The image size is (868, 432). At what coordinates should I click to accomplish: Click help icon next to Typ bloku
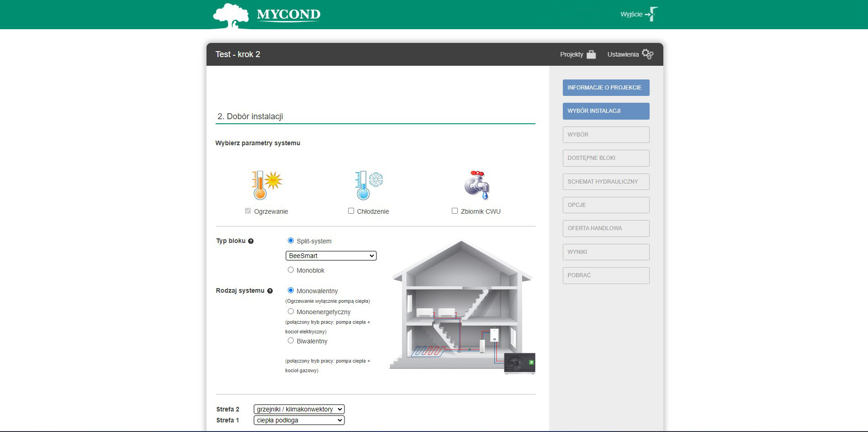(x=250, y=241)
